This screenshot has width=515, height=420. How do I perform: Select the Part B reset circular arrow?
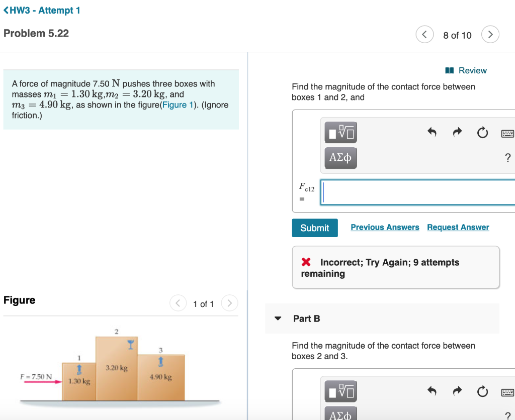[482, 391]
